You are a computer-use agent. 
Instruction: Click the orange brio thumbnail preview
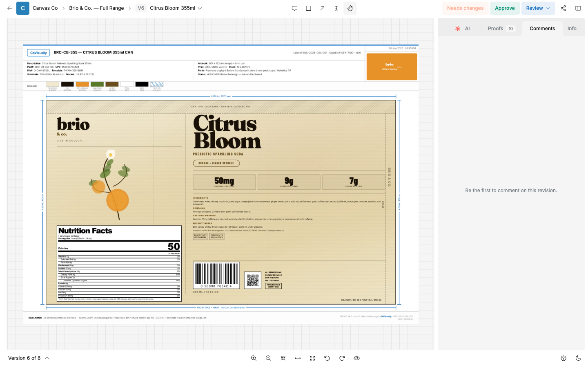(392, 66)
